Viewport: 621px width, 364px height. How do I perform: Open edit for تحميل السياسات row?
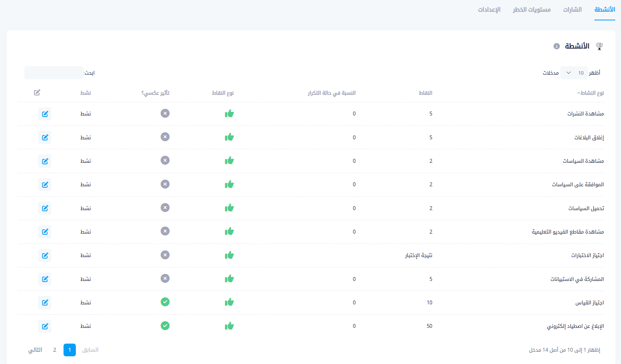click(x=45, y=208)
